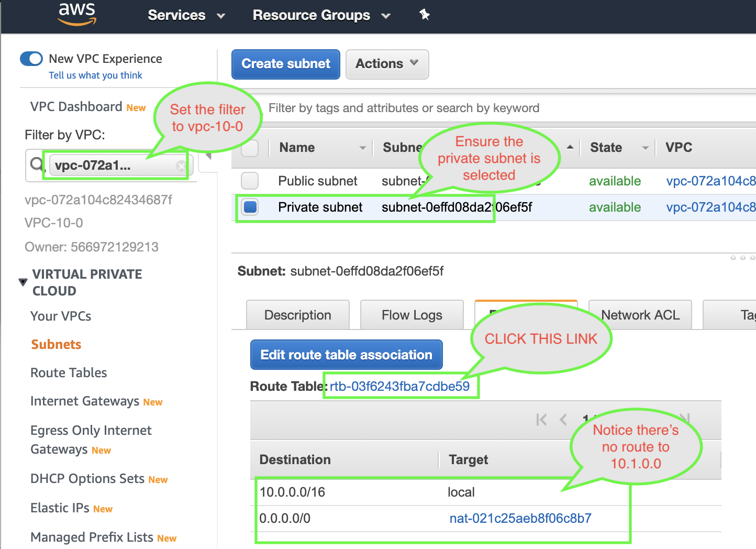Open the AWS home logo
Screen dimensions: 756x549
[x=77, y=14]
